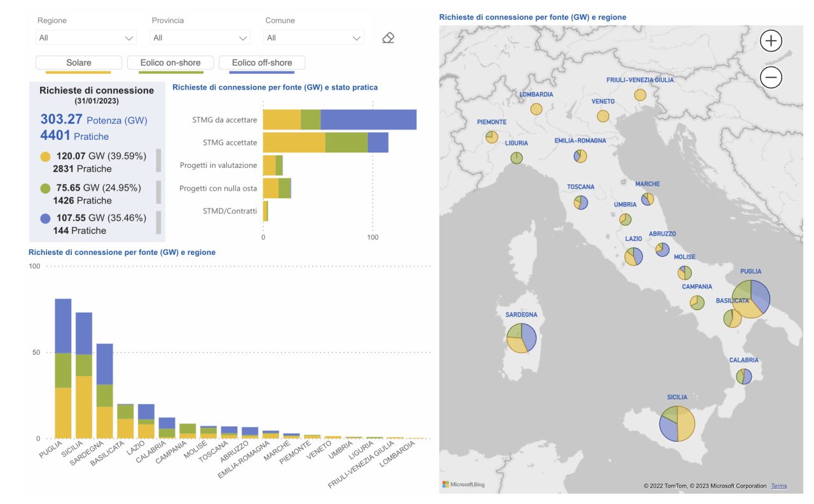The image size is (814, 504).
Task: Click the Sicilia stacked bar column
Action: [x=84, y=376]
